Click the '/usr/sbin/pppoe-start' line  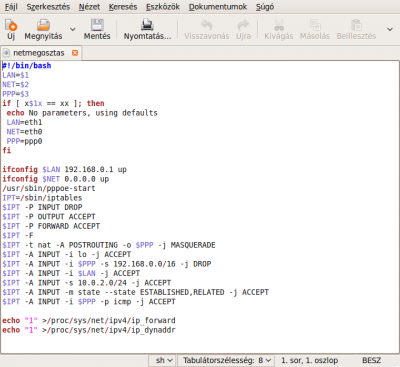pos(49,188)
